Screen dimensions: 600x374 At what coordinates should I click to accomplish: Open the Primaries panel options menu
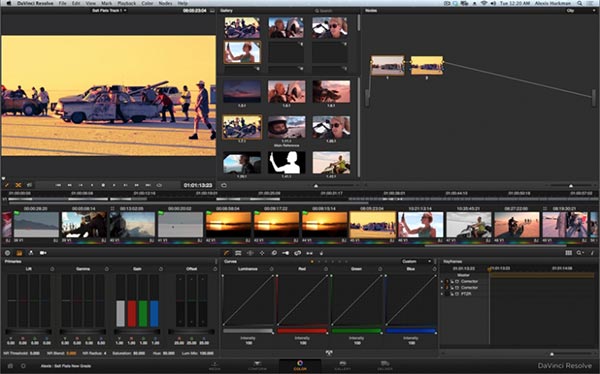tap(216, 261)
